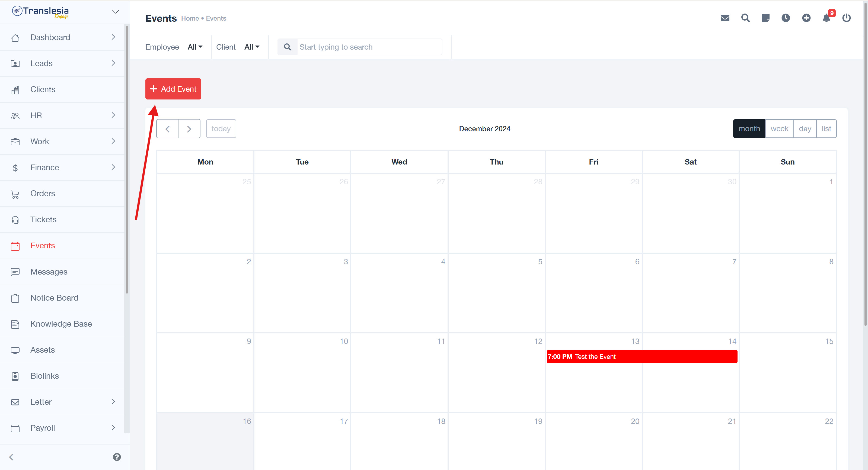Open notifications bell with badge 9
The height and width of the screenshot is (470, 868).
826,18
